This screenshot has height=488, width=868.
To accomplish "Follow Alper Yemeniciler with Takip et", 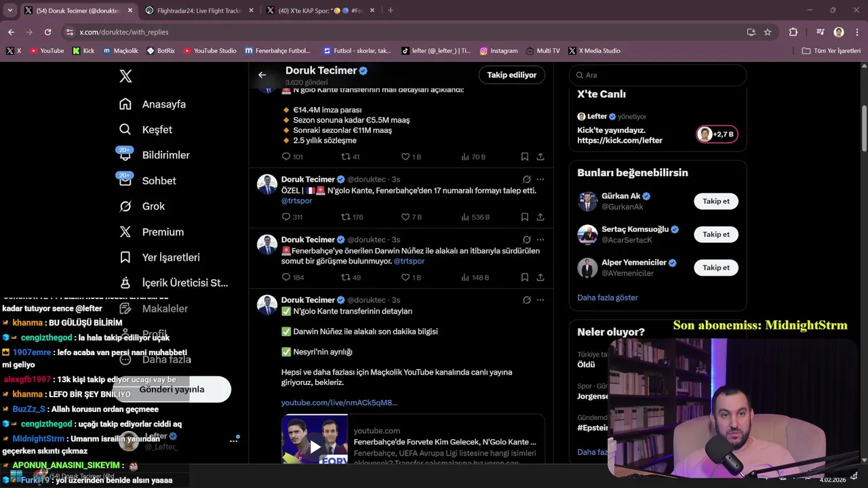I will point(716,268).
